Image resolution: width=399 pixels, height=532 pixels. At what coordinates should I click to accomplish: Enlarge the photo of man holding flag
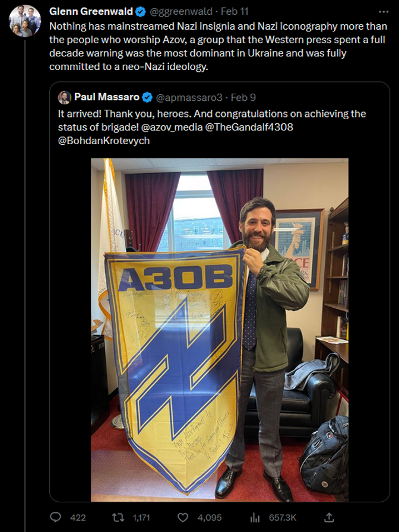tap(220, 330)
